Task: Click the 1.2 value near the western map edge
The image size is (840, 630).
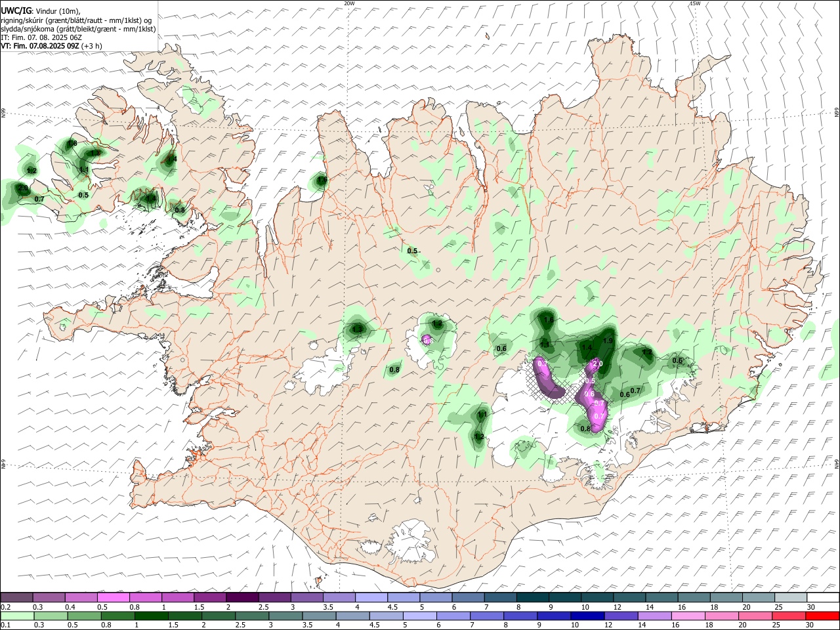Action: (x=31, y=171)
